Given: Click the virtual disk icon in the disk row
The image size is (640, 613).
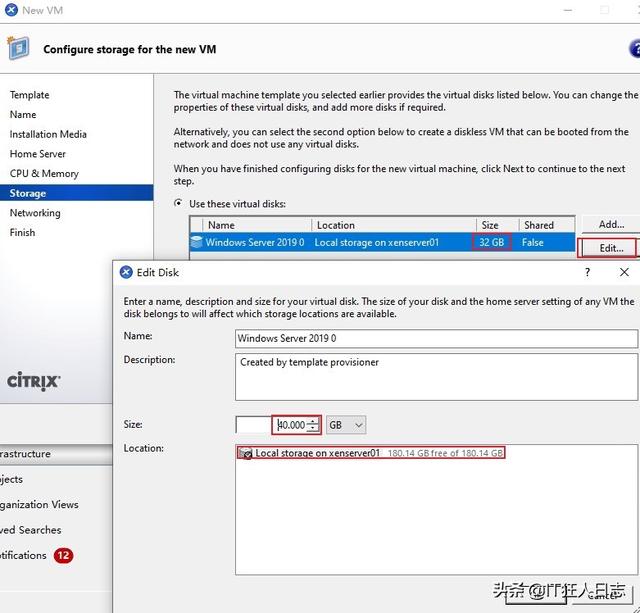Looking at the screenshot, I should 197,242.
